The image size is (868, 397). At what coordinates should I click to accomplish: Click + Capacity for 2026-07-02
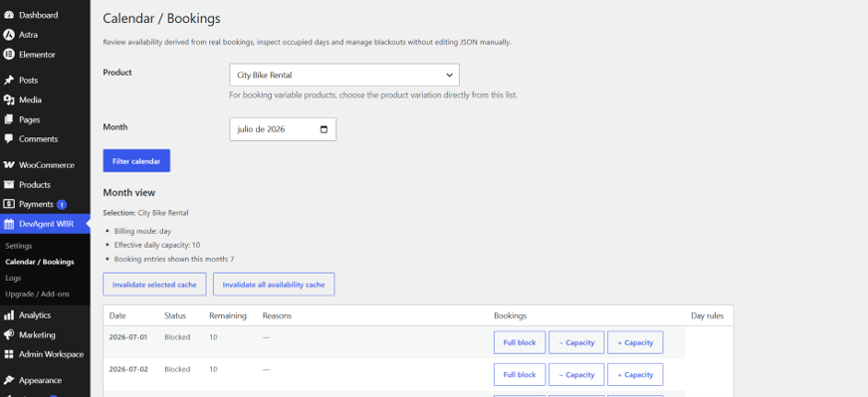click(x=635, y=374)
